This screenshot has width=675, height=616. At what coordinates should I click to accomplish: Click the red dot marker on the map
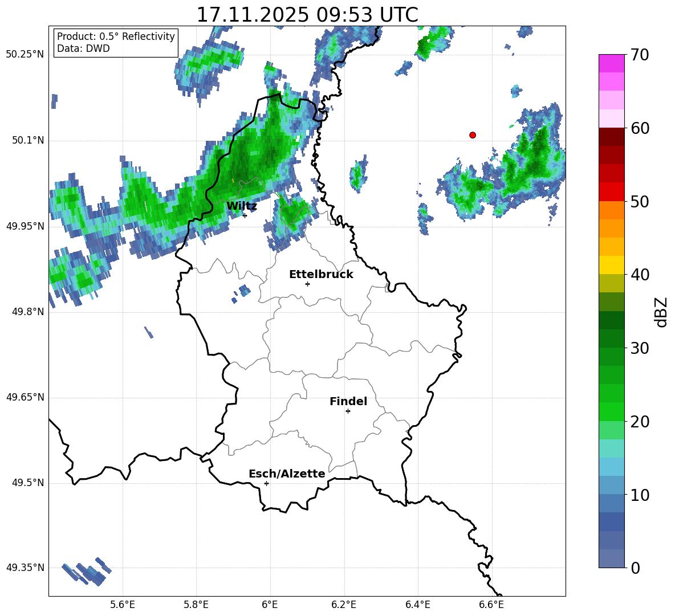[x=473, y=135]
